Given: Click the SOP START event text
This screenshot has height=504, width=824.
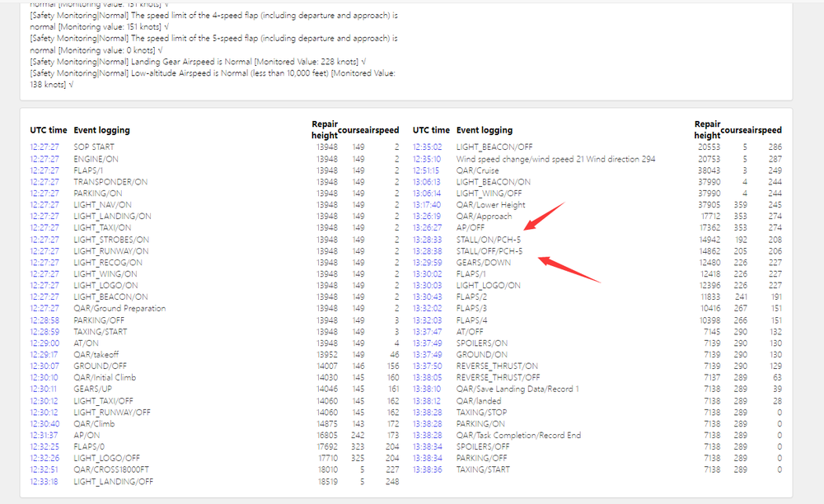Looking at the screenshot, I should [x=94, y=147].
